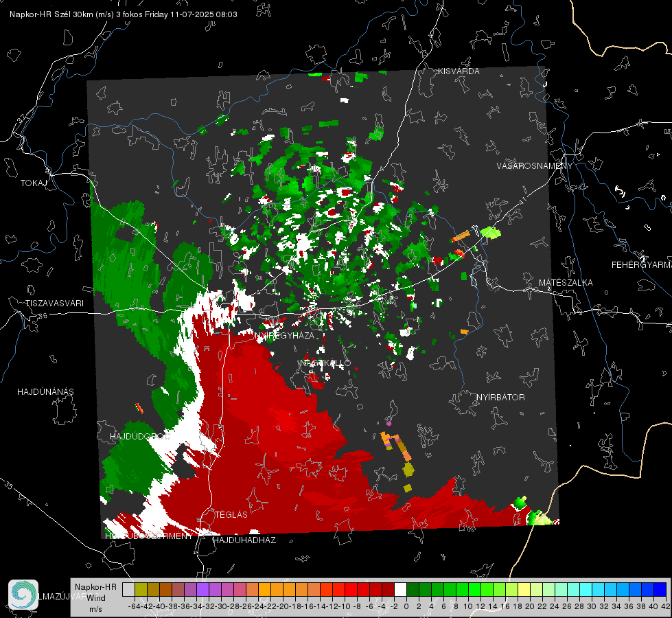Click the HAJDÚDOROG town label
The height and width of the screenshot is (618, 672).
point(140,437)
